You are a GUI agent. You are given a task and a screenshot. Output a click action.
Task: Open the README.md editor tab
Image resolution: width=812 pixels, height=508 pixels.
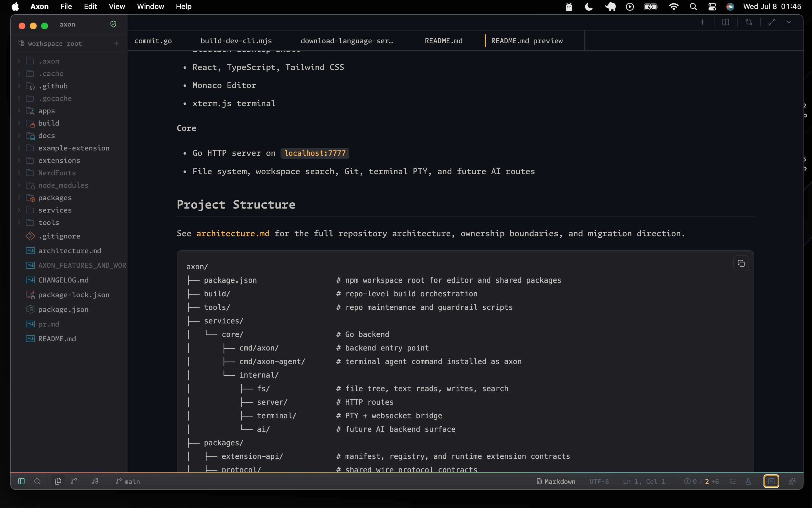coord(443,41)
